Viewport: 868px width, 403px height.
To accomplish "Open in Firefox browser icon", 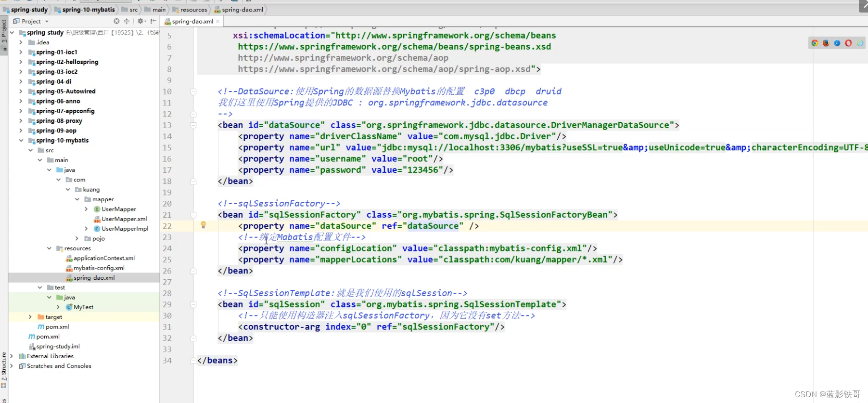I will (x=826, y=43).
